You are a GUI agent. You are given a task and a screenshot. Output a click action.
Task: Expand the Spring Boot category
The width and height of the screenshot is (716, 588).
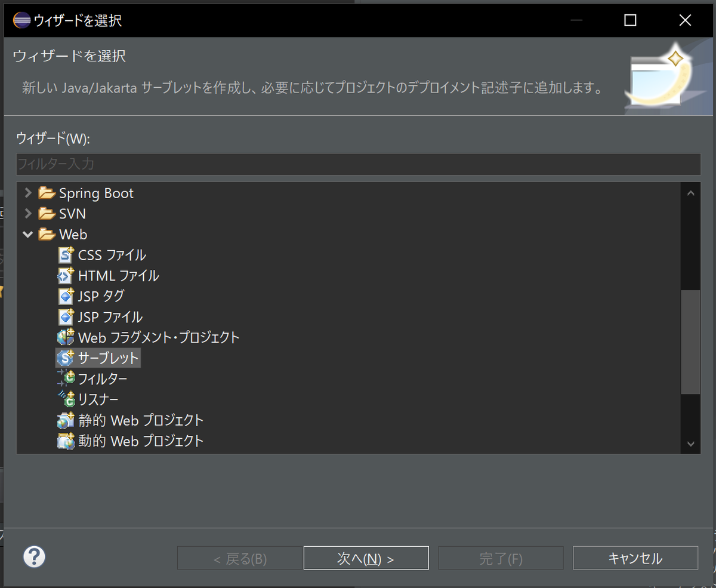pos(27,193)
